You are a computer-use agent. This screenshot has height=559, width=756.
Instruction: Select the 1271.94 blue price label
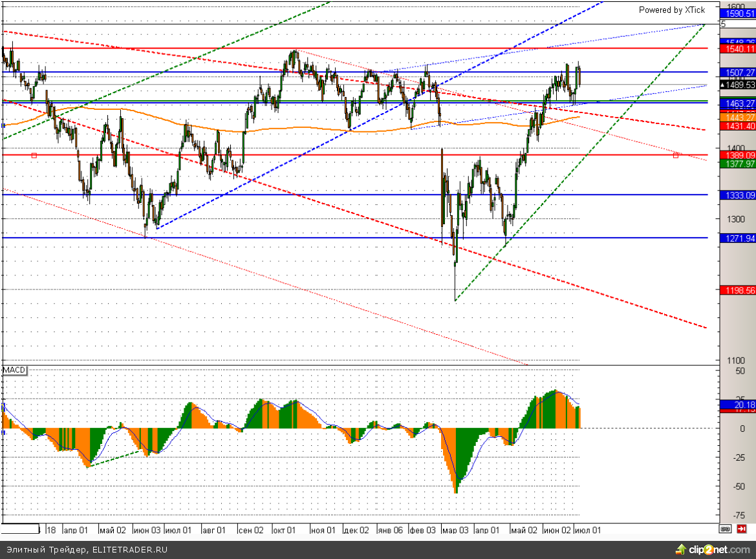738,238
